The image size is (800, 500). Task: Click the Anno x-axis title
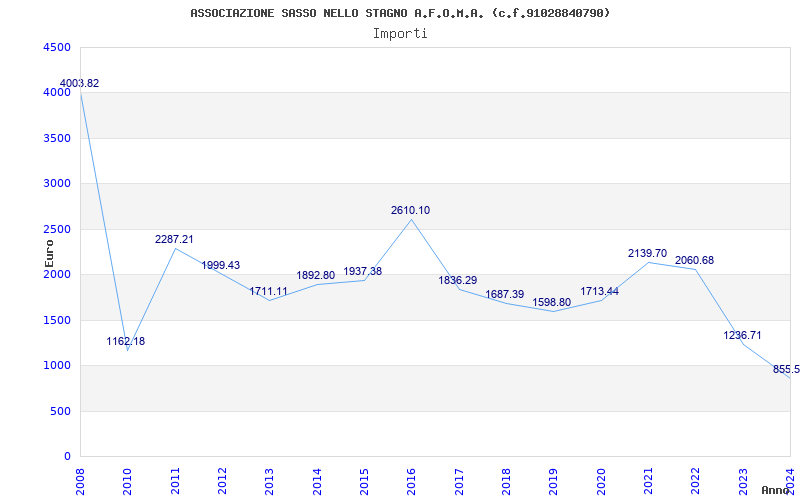[776, 490]
